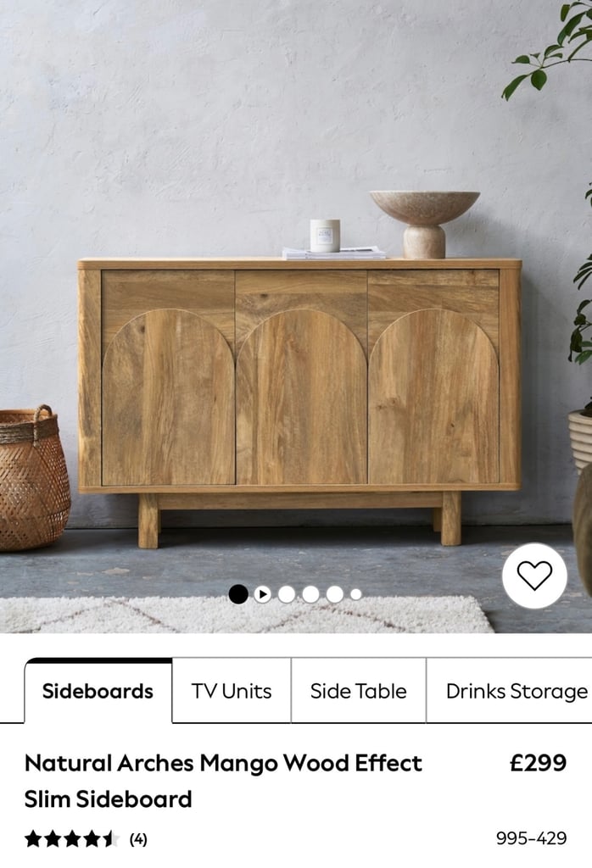Click the £299 price
Screen dimensions: 592x868
point(538,763)
